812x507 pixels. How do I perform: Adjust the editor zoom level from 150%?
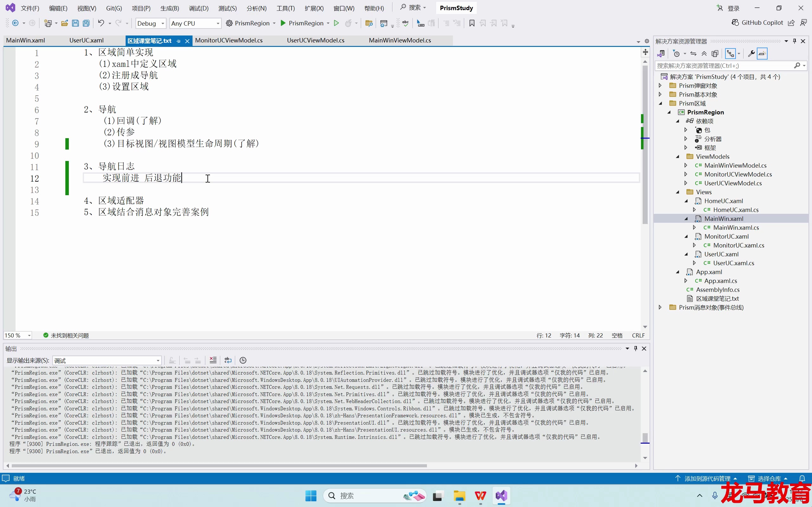[17, 335]
